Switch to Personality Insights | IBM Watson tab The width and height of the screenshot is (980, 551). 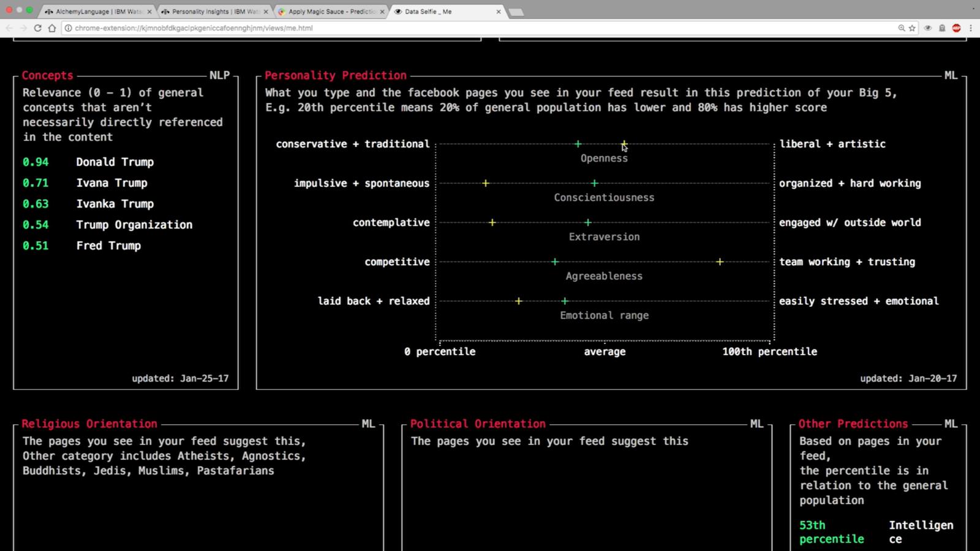[x=214, y=12]
